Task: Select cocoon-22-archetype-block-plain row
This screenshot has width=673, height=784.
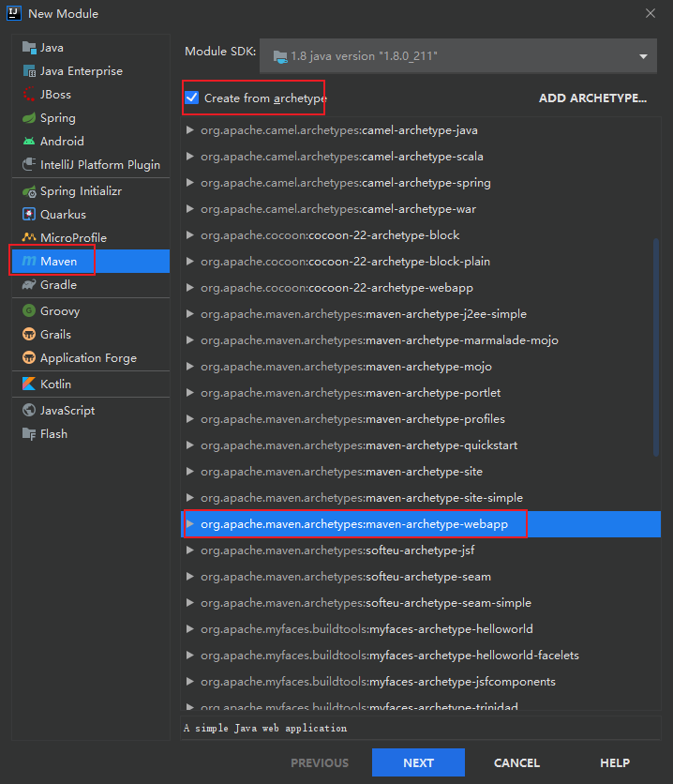Action: [421, 262]
